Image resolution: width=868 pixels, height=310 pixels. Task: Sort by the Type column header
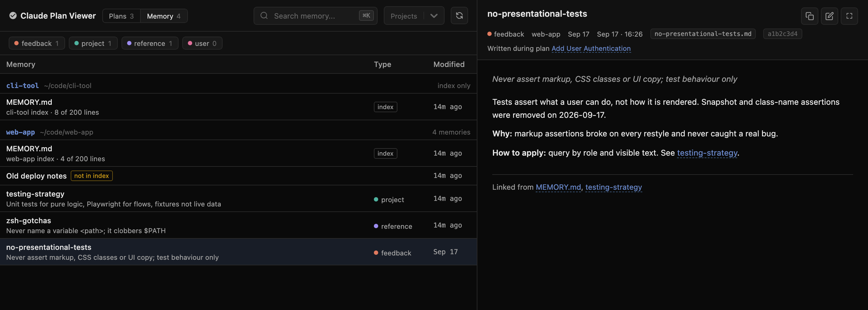coord(383,64)
